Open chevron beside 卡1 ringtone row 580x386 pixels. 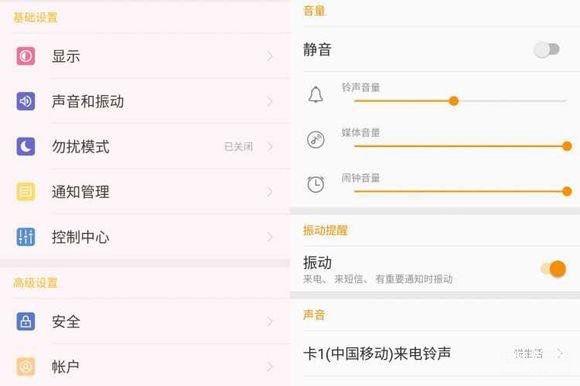560,353
